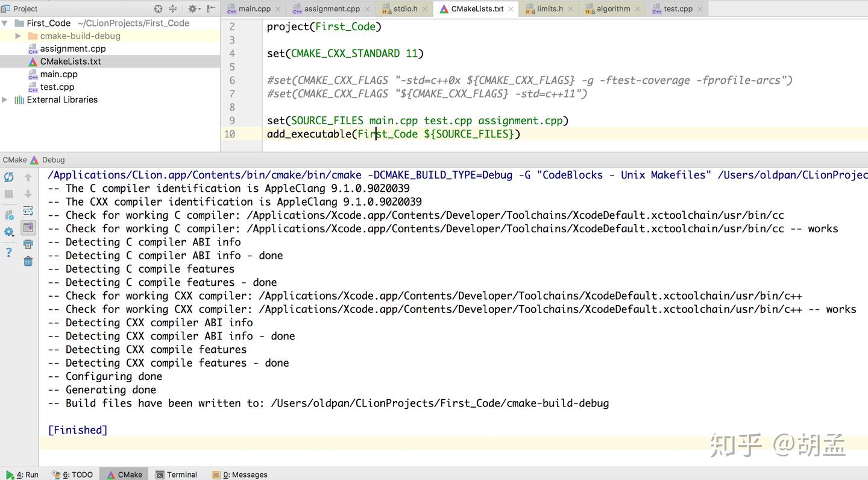Expand the cmake-build-debug folder
868x480 pixels.
pyautogui.click(x=18, y=36)
